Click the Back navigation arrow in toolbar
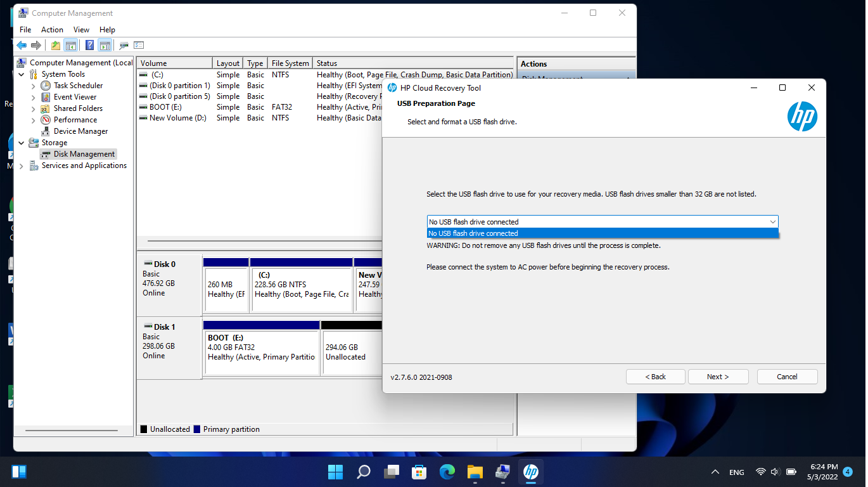Screen dimensions: 868x487 pyautogui.click(x=21, y=45)
